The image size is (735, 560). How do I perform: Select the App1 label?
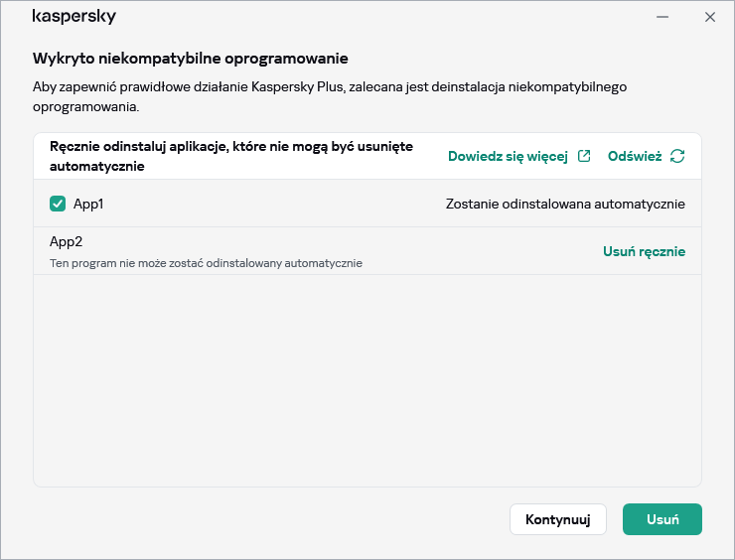click(x=88, y=204)
